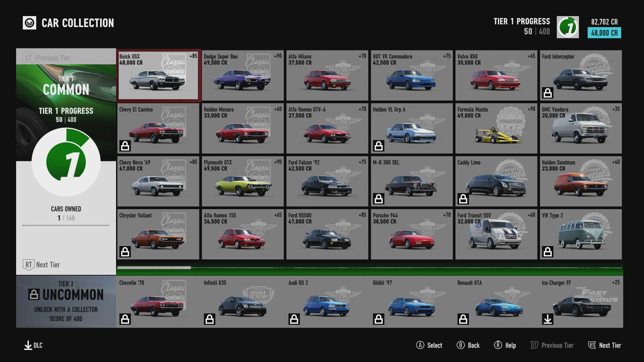644x362 pixels.
Task: Select the bottom bar Select label
Action: [435, 345]
